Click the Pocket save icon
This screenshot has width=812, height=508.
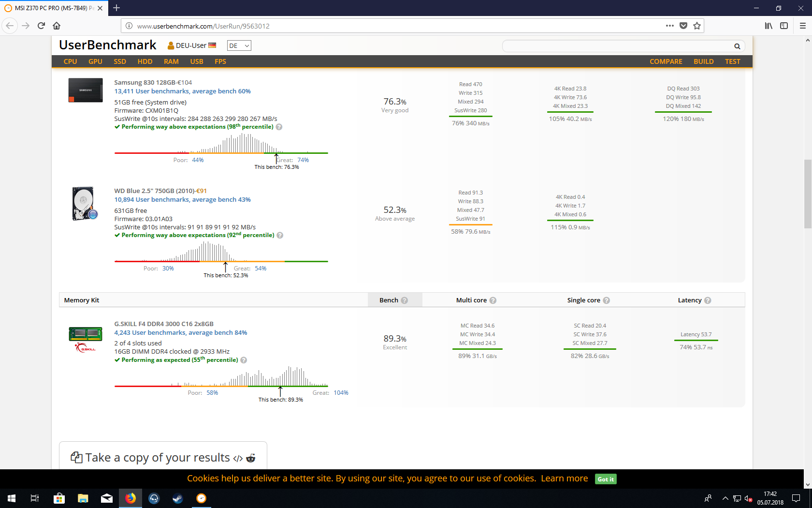[x=683, y=26]
